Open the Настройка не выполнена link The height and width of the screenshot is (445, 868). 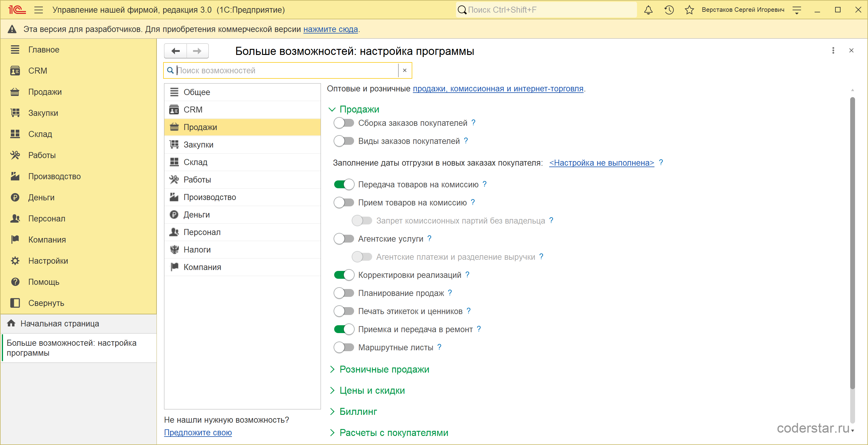601,163
